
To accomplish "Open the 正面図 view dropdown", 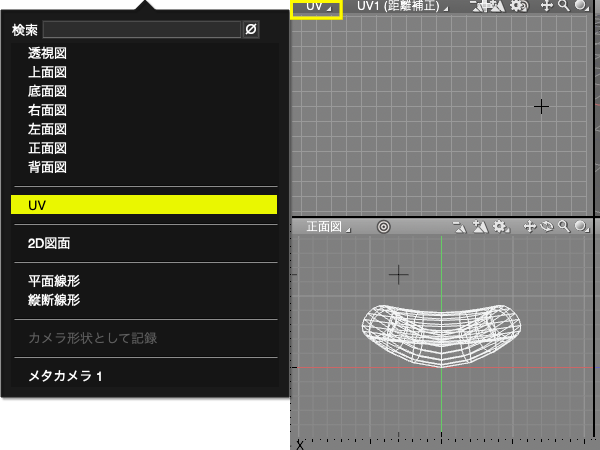I will click(329, 227).
